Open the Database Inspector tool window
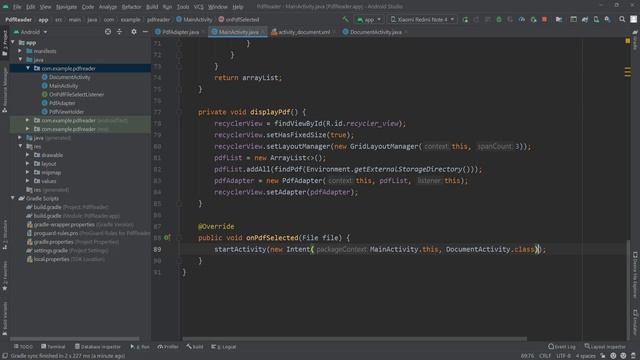The width and height of the screenshot is (640, 360). pos(98,347)
